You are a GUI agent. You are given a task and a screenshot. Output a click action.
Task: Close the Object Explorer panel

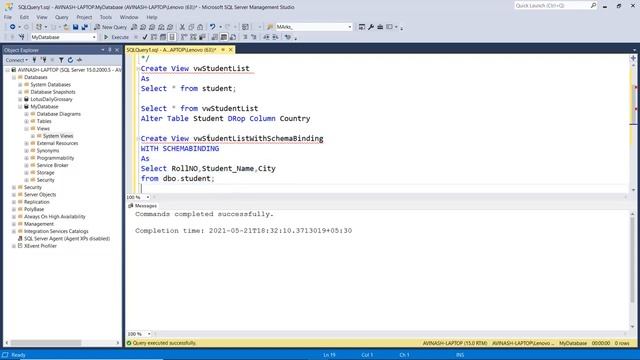tap(117, 50)
